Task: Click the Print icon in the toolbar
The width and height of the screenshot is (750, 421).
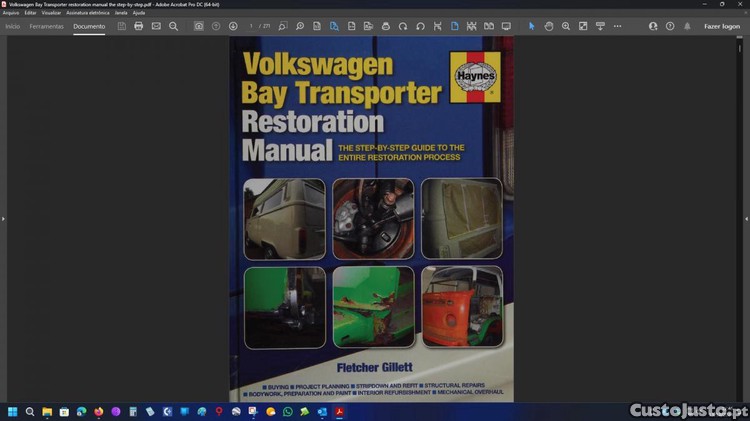Action: coord(138,26)
